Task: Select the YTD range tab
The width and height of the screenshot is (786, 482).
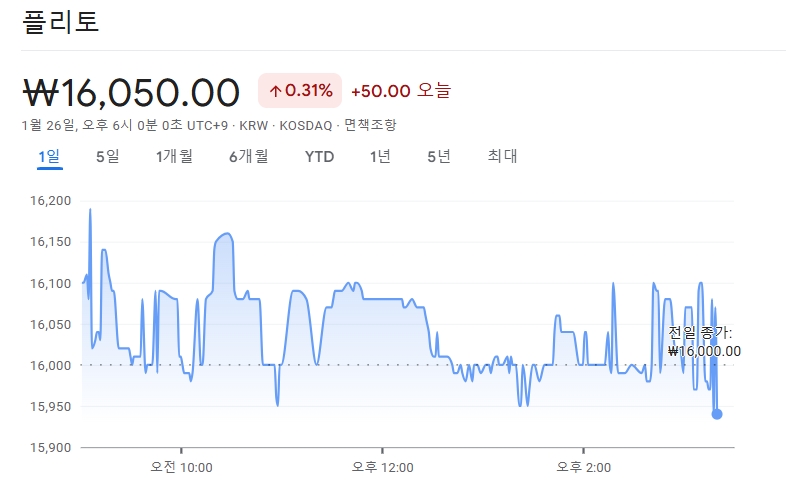Action: pos(319,157)
